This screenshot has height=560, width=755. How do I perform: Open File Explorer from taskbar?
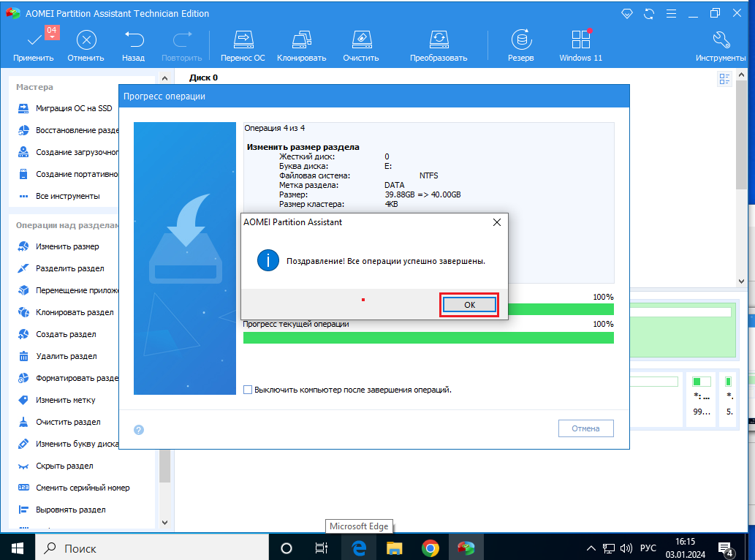[395, 548]
